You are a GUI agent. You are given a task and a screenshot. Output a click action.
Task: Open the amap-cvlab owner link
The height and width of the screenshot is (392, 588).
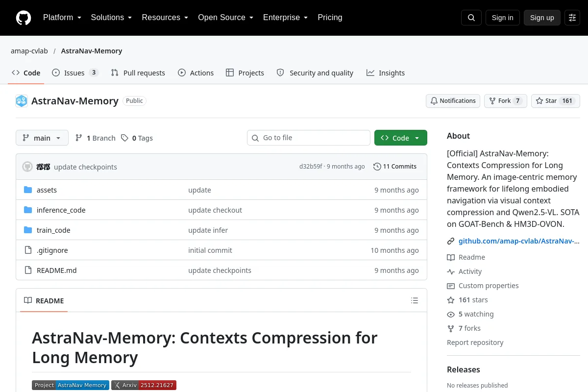point(29,51)
